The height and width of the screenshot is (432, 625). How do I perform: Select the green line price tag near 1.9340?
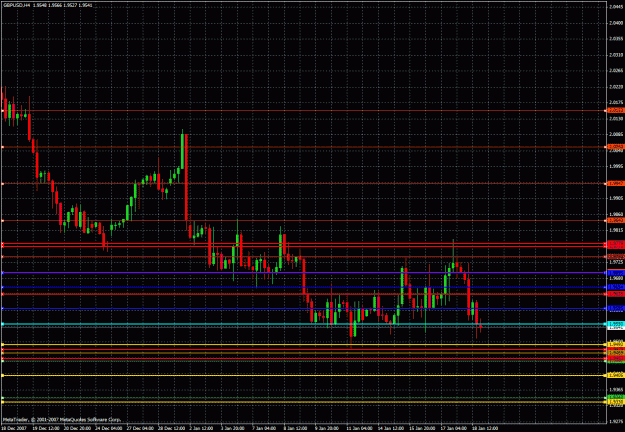coord(615,397)
